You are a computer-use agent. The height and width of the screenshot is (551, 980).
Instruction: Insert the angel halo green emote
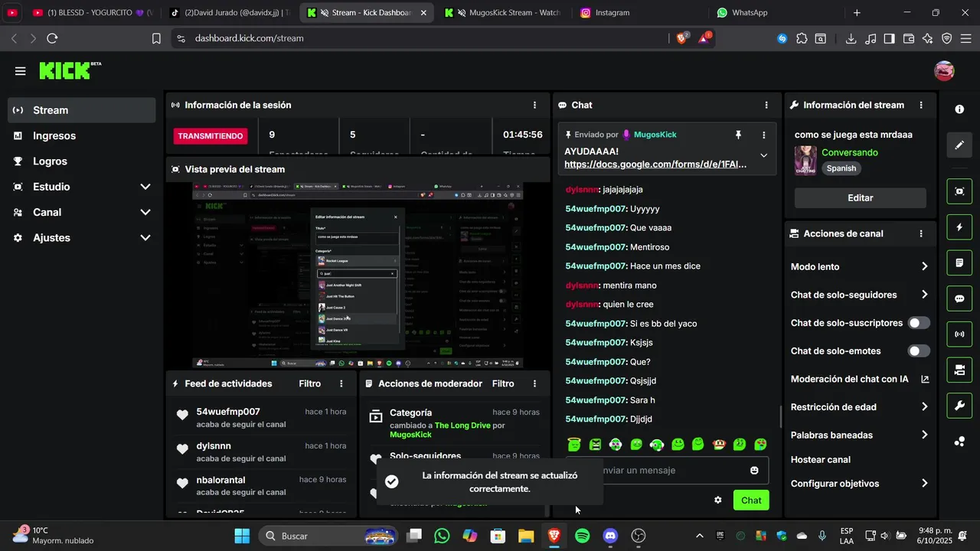coord(574,444)
